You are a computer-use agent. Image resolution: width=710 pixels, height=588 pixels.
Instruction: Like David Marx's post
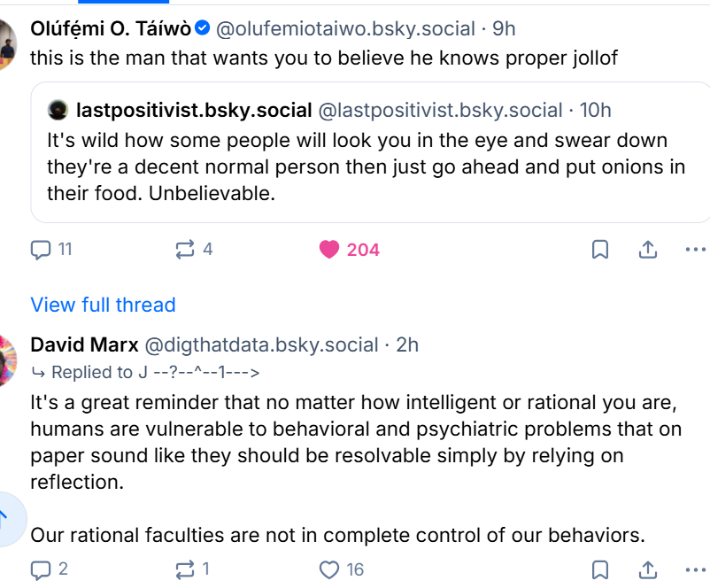pos(330,569)
